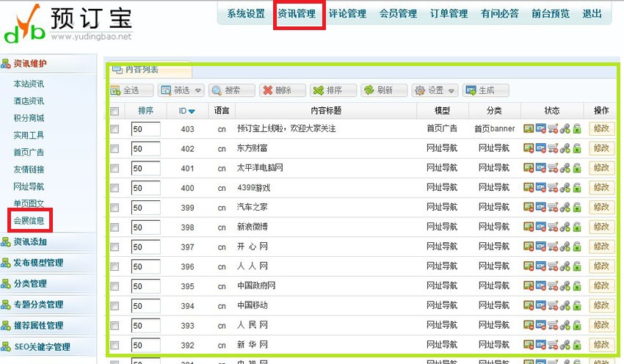This screenshot has width=624, height=364.
Task: Click the 前台预览 menu link
Action: [x=551, y=14]
